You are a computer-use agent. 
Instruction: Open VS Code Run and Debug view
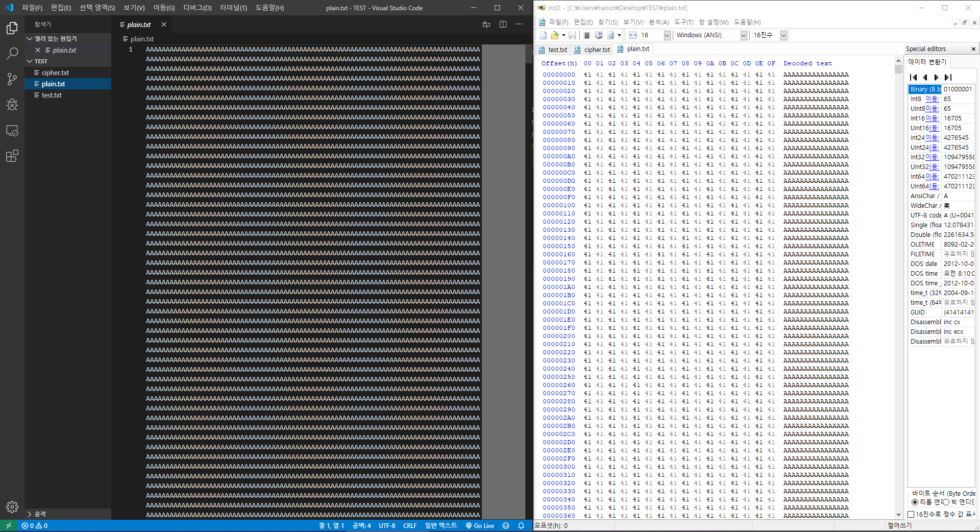(x=12, y=105)
